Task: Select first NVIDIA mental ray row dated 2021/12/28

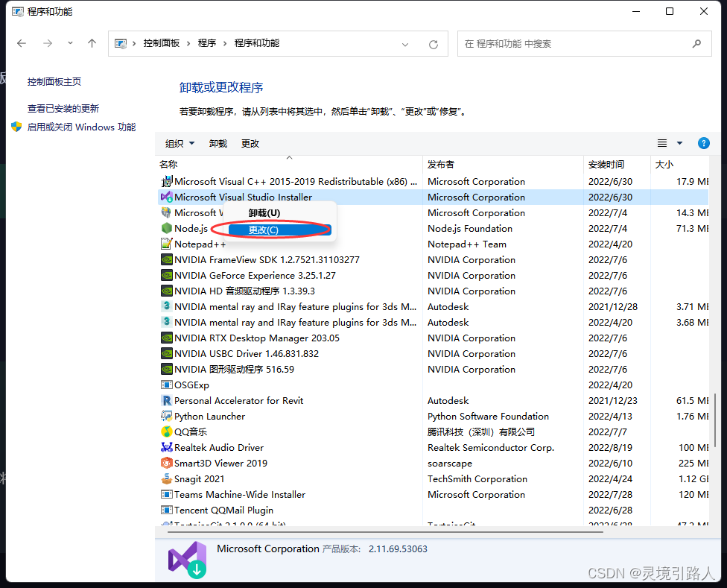Action: click(x=433, y=307)
